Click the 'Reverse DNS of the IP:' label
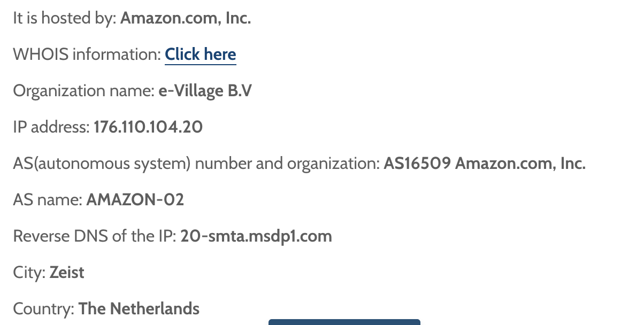 click(x=95, y=236)
